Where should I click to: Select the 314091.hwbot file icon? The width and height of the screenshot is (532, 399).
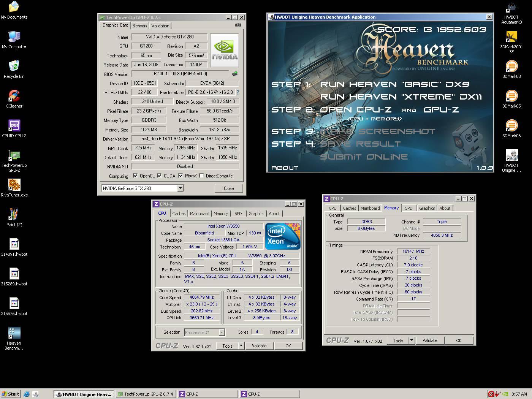point(14,247)
